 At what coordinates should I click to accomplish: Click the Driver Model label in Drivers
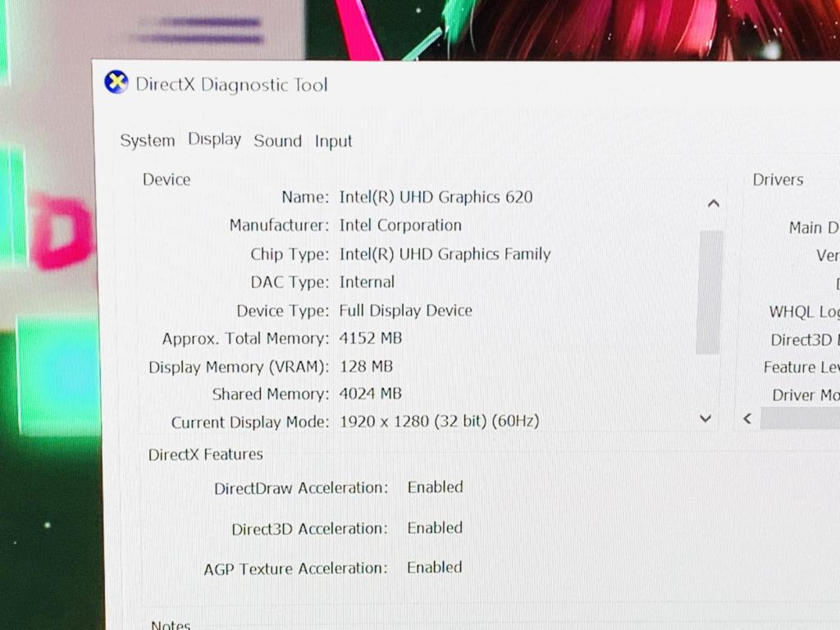tap(806, 395)
